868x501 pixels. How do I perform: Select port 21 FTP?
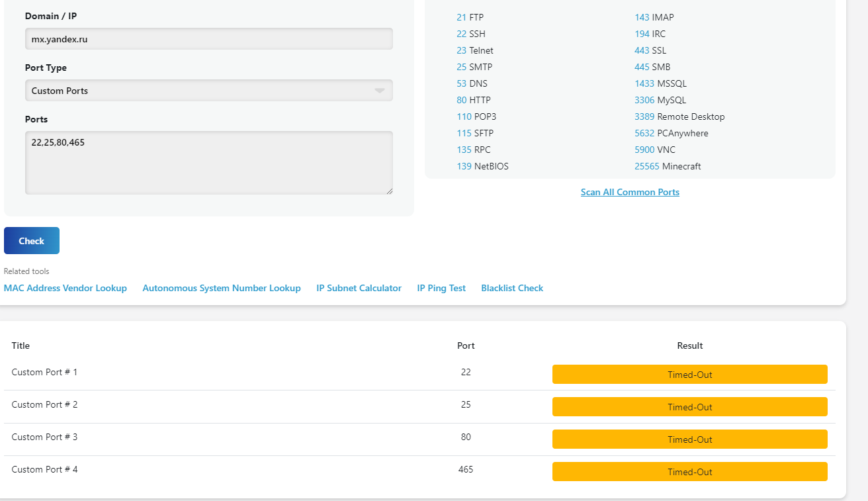[x=470, y=17]
